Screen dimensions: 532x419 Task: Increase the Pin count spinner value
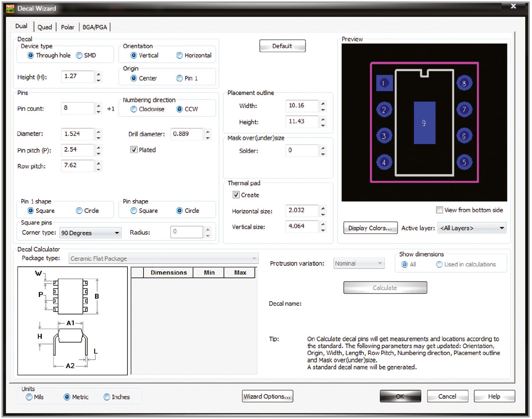click(x=99, y=106)
